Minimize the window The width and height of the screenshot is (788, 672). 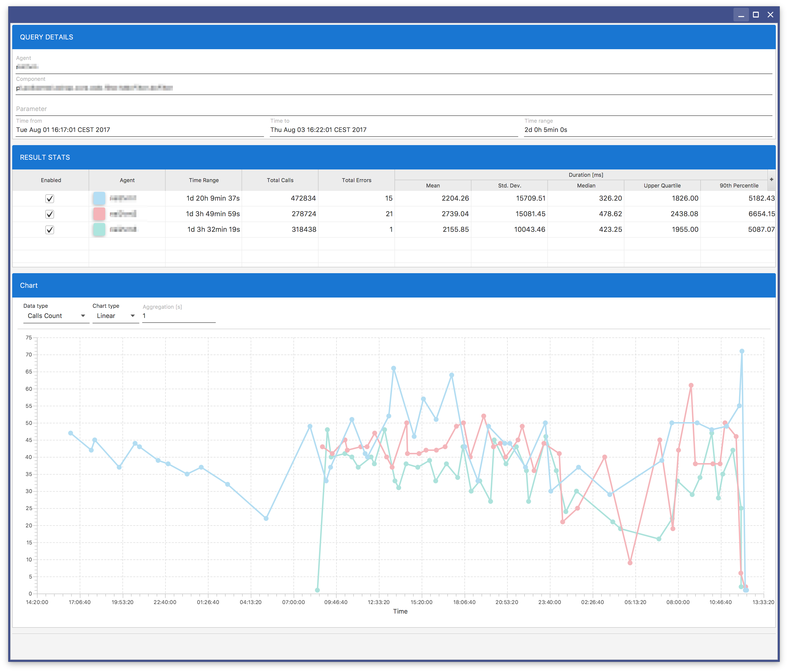click(x=741, y=15)
